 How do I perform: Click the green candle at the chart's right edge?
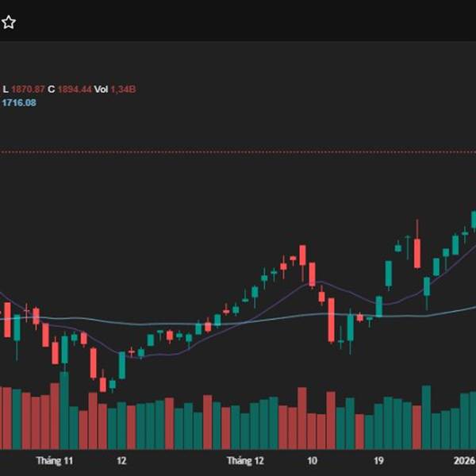[474, 219]
